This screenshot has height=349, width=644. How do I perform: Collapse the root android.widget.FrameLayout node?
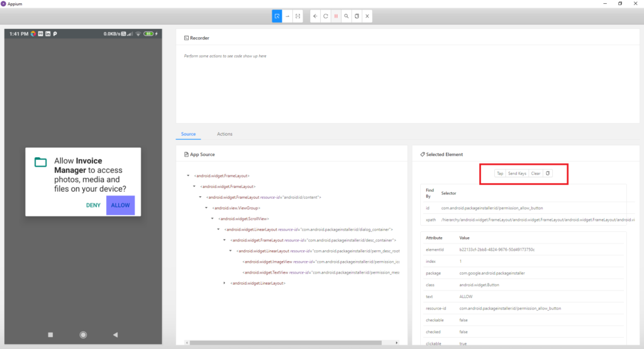click(188, 175)
